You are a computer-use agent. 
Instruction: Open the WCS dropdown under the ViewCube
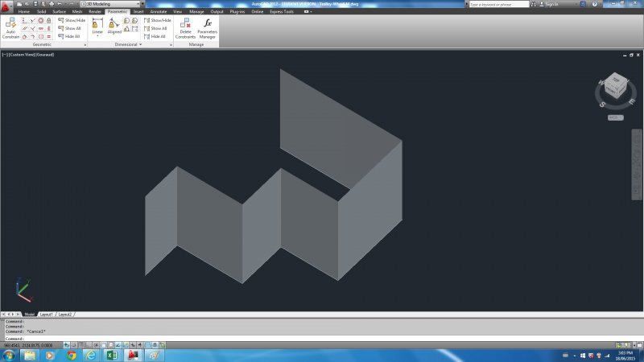[x=615, y=117]
